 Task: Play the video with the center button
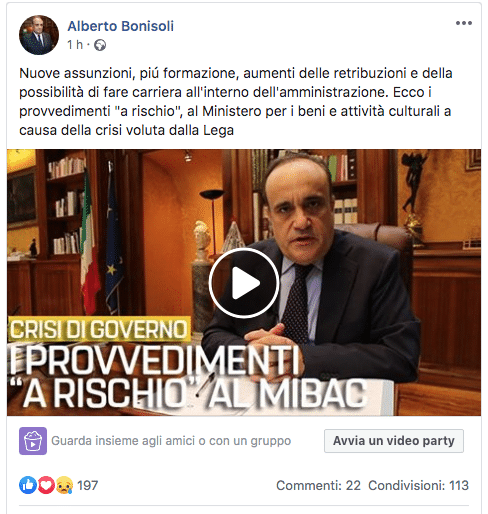pos(244,283)
